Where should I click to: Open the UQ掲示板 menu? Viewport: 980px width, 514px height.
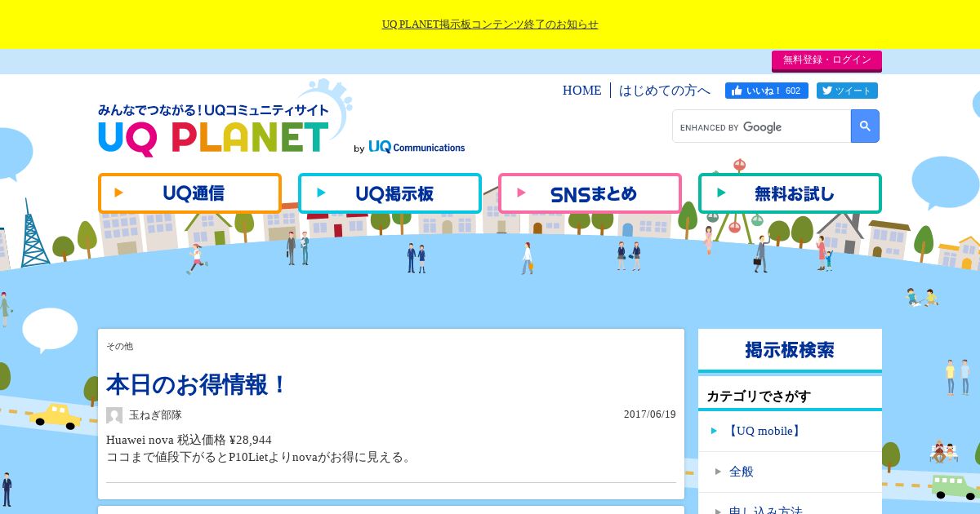pyautogui.click(x=390, y=193)
